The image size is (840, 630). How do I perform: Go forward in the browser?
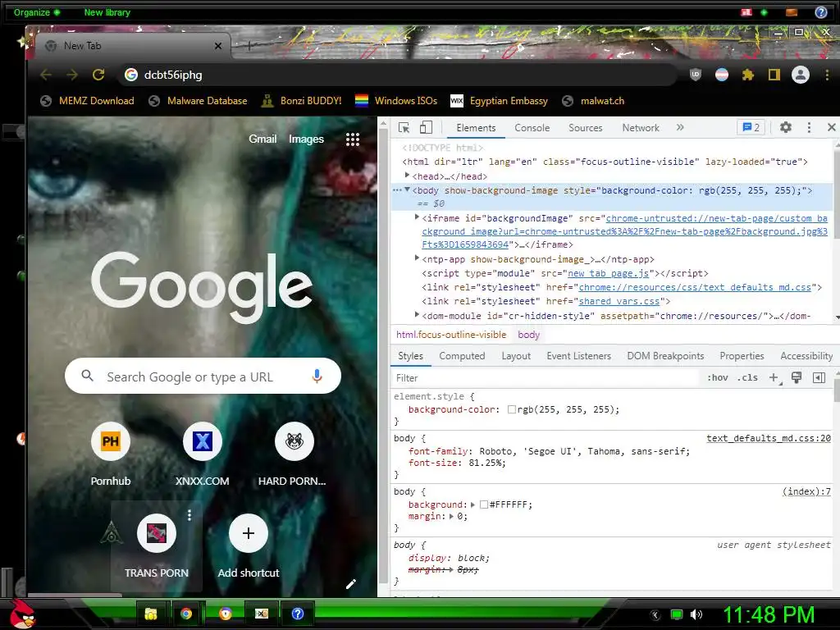(72, 75)
